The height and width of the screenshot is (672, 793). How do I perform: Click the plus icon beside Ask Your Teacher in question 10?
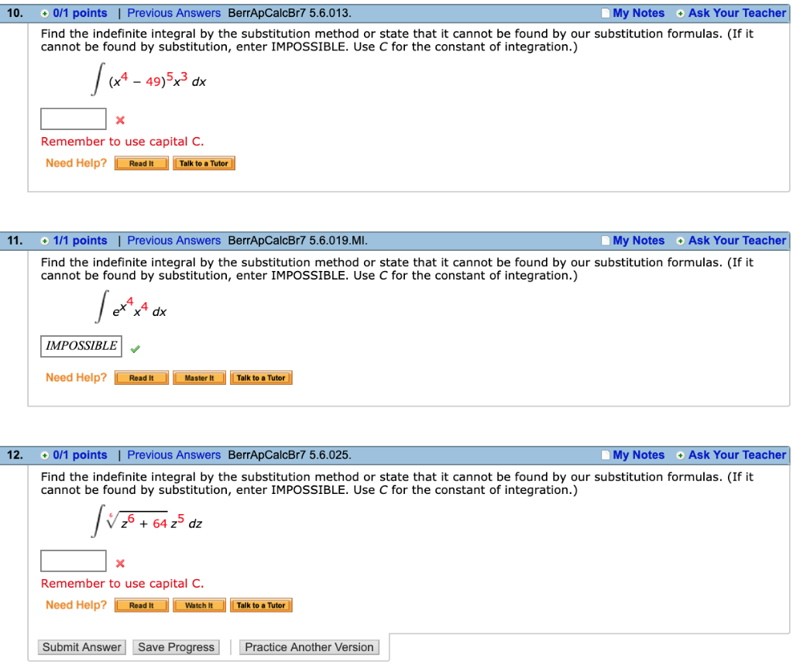click(681, 12)
